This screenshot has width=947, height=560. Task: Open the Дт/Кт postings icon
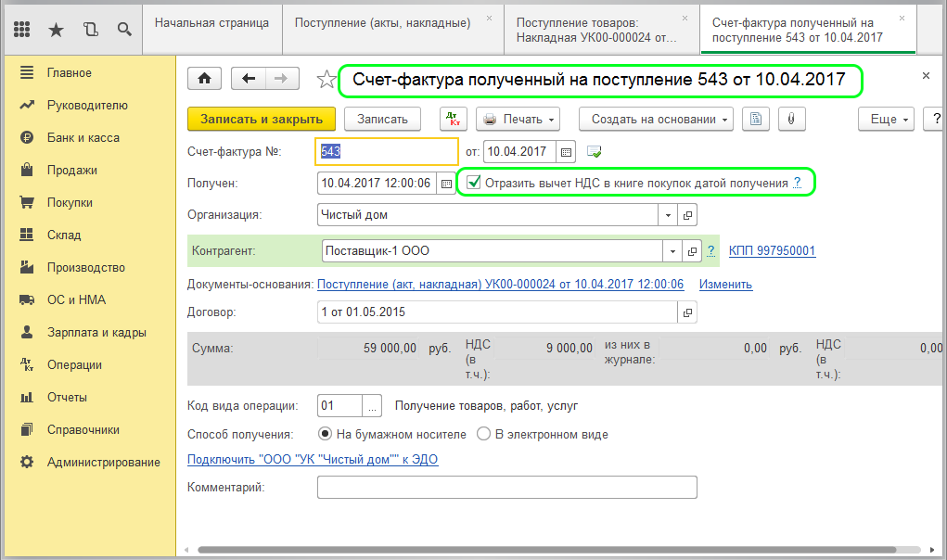click(453, 119)
